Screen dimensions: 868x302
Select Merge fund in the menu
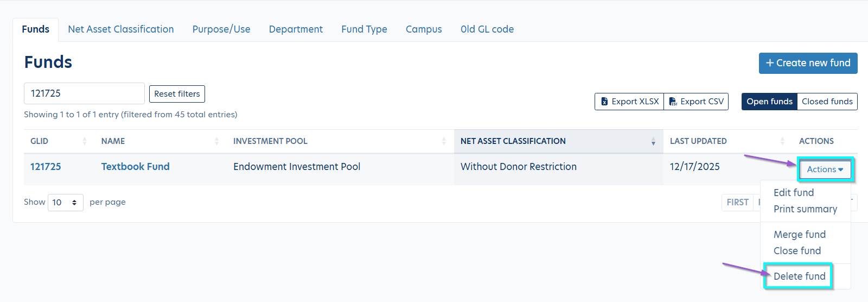(x=799, y=235)
